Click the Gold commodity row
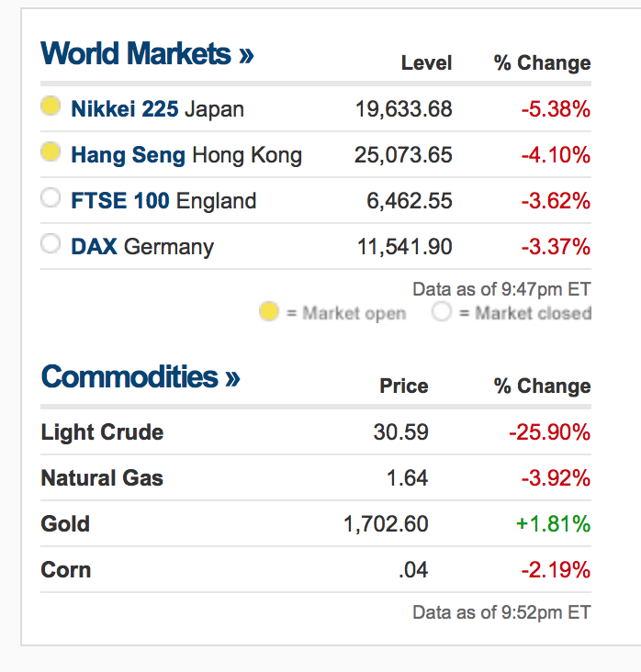The width and height of the screenshot is (641, 672). tap(65, 524)
